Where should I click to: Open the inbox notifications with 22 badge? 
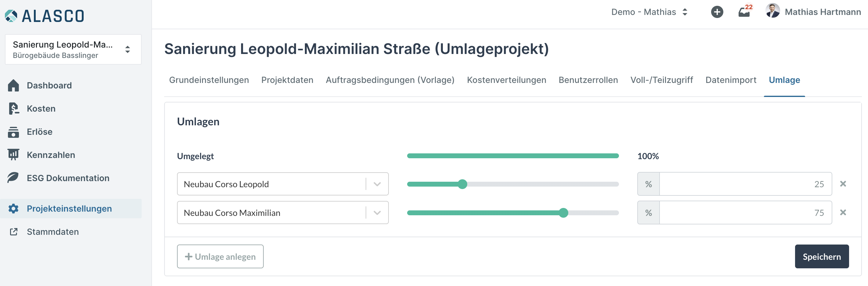pyautogui.click(x=744, y=12)
